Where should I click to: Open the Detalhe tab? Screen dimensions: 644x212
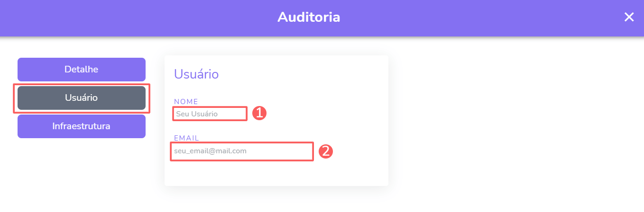(x=81, y=70)
